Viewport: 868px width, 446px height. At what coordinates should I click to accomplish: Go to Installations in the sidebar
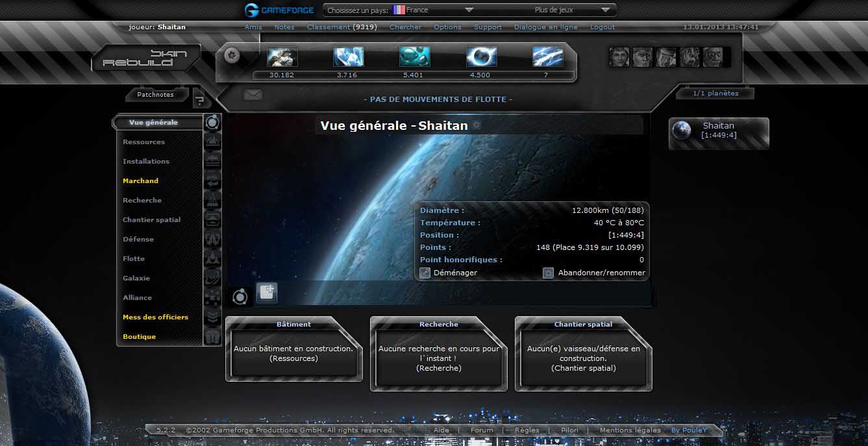pos(146,161)
